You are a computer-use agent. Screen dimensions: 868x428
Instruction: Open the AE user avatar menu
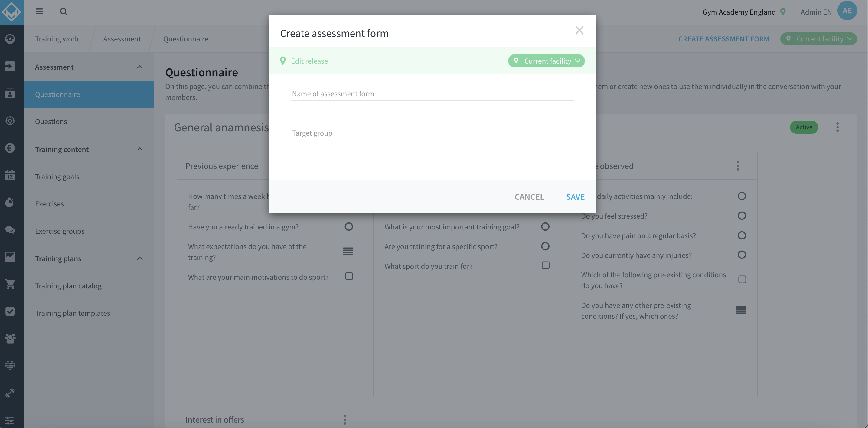click(847, 11)
